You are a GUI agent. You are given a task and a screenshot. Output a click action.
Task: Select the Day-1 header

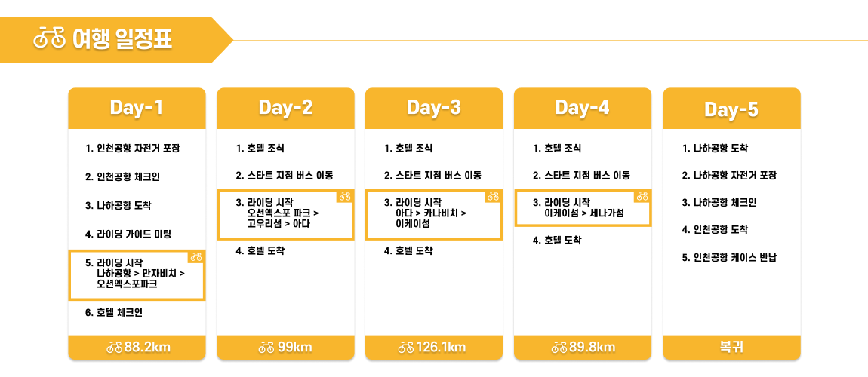coord(137,109)
